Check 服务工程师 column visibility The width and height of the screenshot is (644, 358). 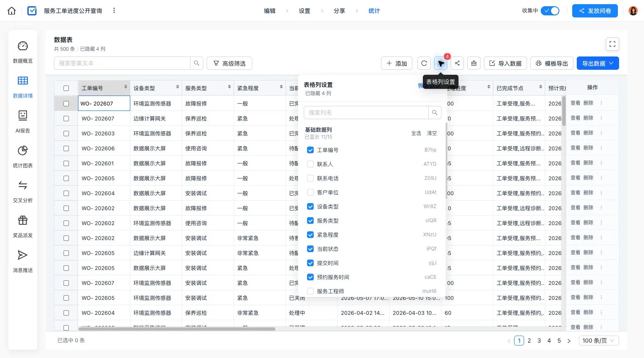click(x=310, y=291)
